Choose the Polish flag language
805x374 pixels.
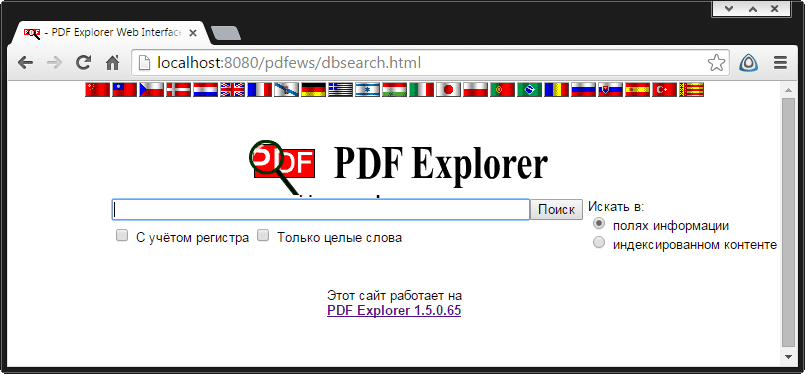(475, 89)
